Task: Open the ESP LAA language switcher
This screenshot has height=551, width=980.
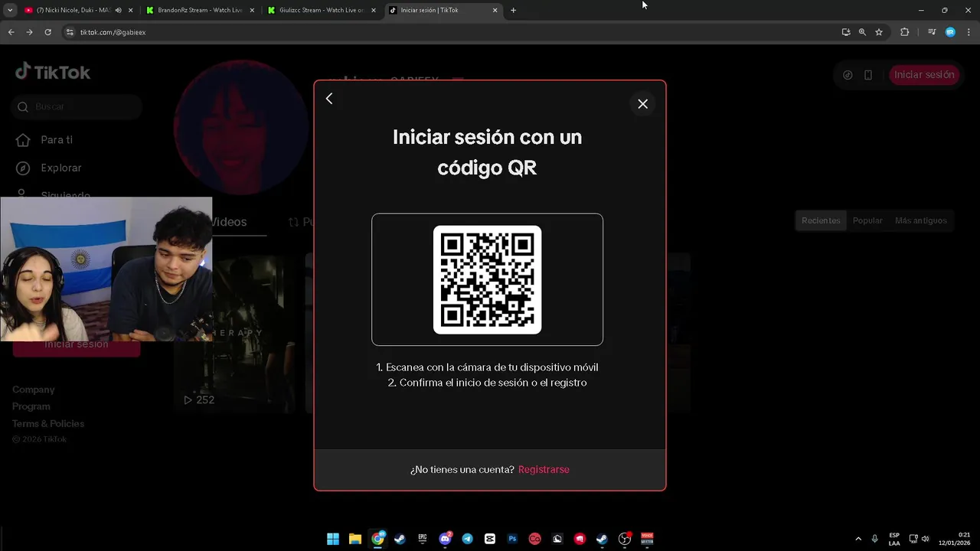Action: click(x=894, y=539)
